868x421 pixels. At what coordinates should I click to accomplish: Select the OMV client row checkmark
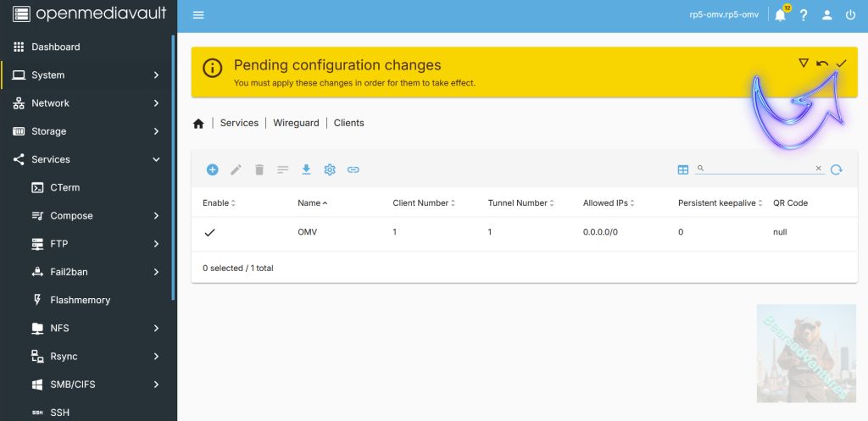point(209,232)
